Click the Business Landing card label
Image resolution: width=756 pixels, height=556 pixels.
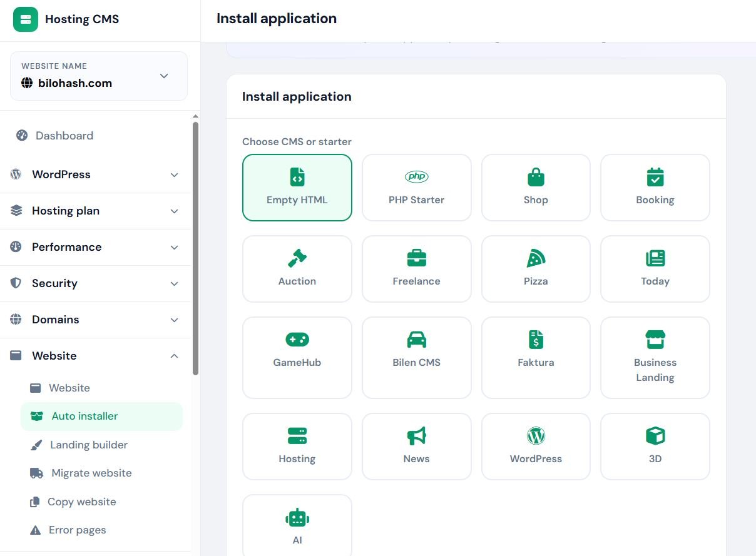pos(655,370)
